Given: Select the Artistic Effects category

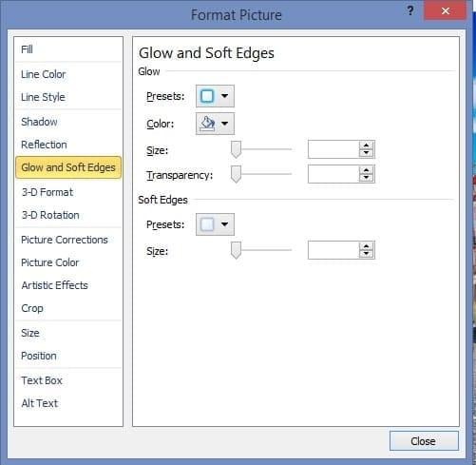Looking at the screenshot, I should pyautogui.click(x=54, y=285).
